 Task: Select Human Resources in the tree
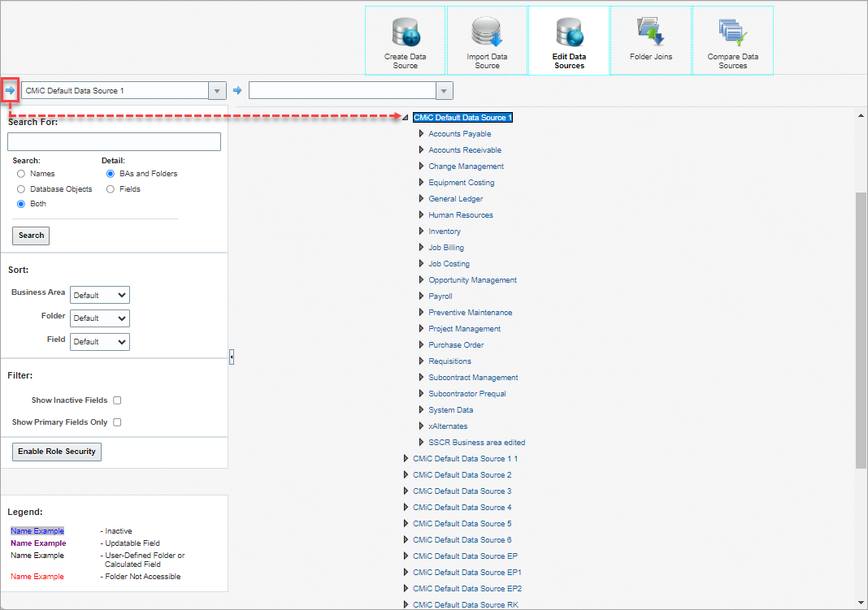pyautogui.click(x=461, y=214)
